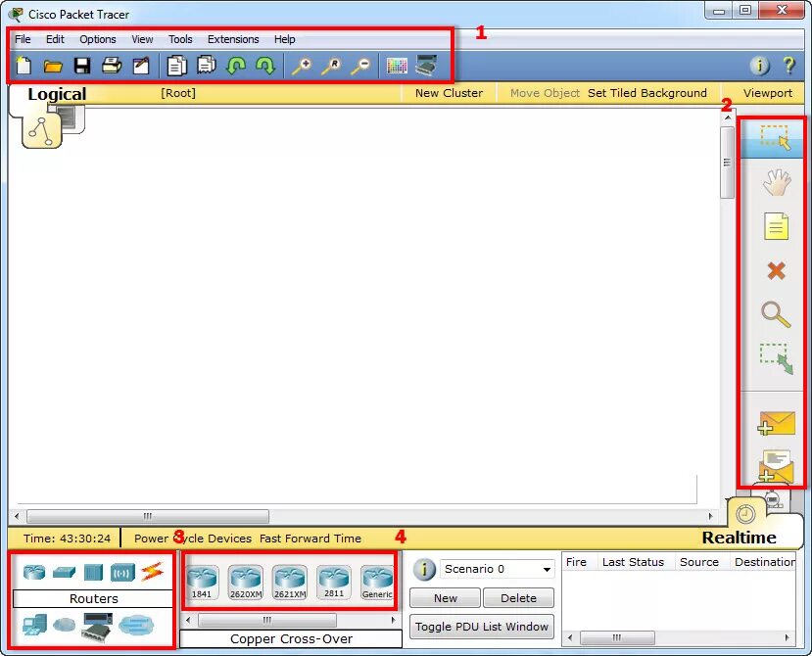The image size is (812, 656).
Task: Click the [Root] navigation label
Action: (x=178, y=93)
